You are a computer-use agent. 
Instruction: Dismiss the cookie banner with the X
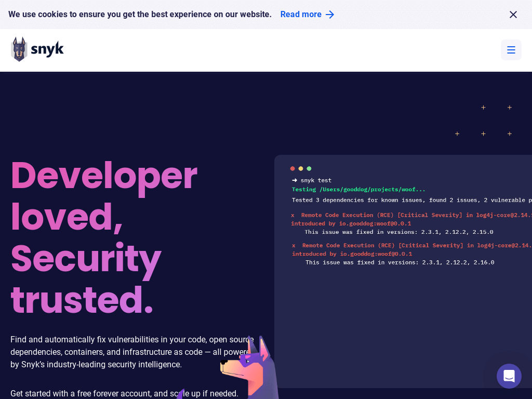[x=513, y=14]
